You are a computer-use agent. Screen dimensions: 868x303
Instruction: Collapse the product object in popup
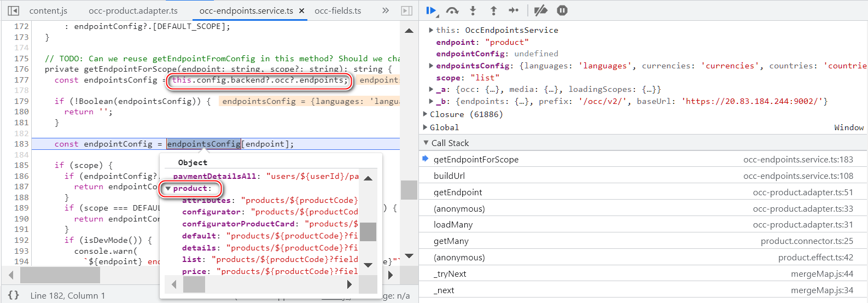pos(168,189)
